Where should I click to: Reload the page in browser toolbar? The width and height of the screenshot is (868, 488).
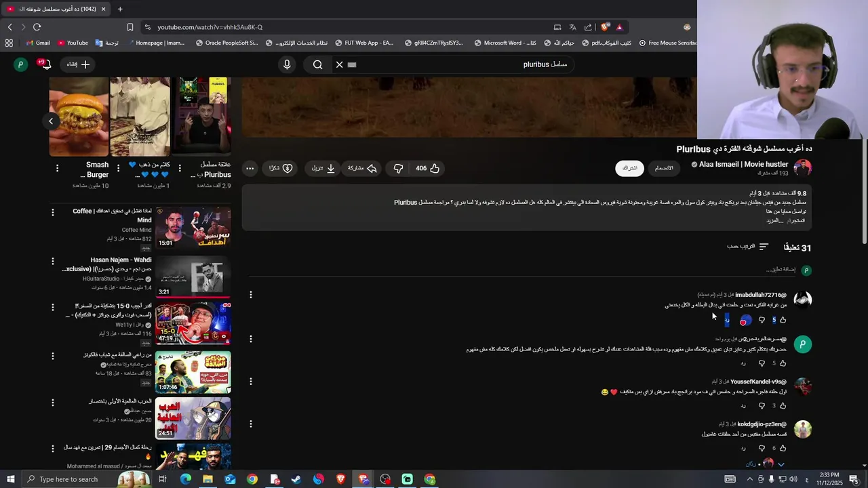coord(37,27)
